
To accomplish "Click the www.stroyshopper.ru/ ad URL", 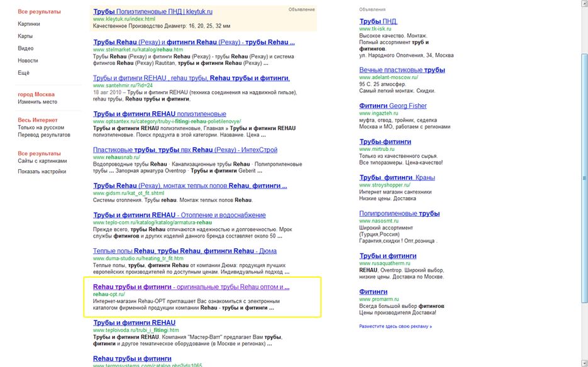I will point(385,185).
